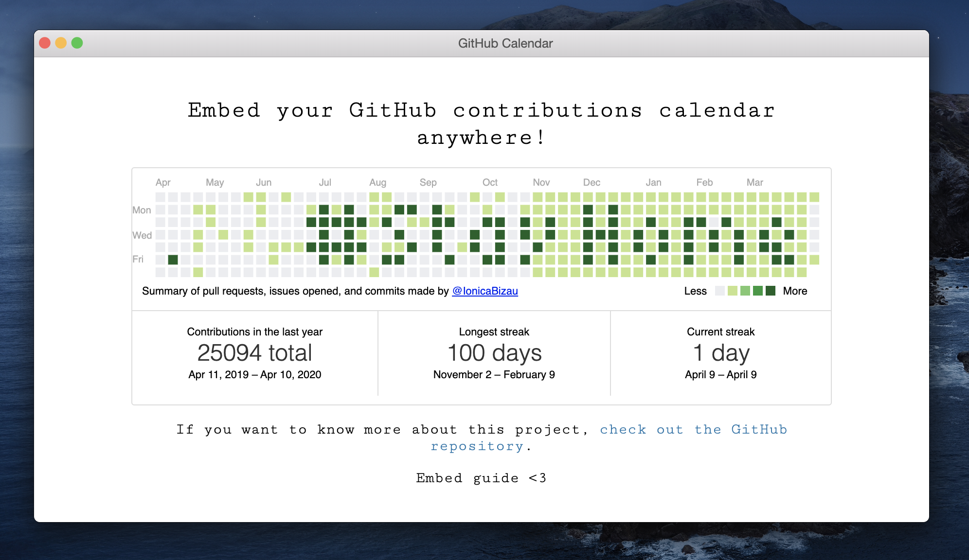The height and width of the screenshot is (560, 969).
Task: Click the red close window button
Action: pyautogui.click(x=45, y=43)
